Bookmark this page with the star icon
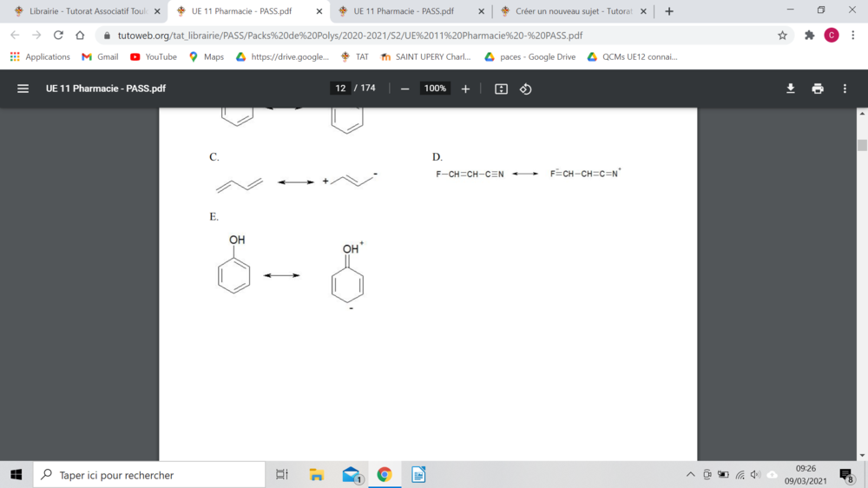 tap(782, 36)
